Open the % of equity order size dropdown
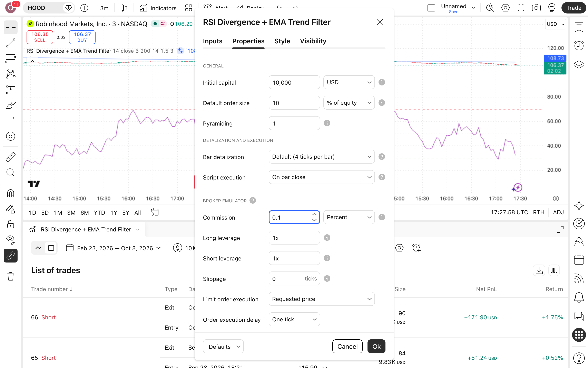 tap(349, 103)
